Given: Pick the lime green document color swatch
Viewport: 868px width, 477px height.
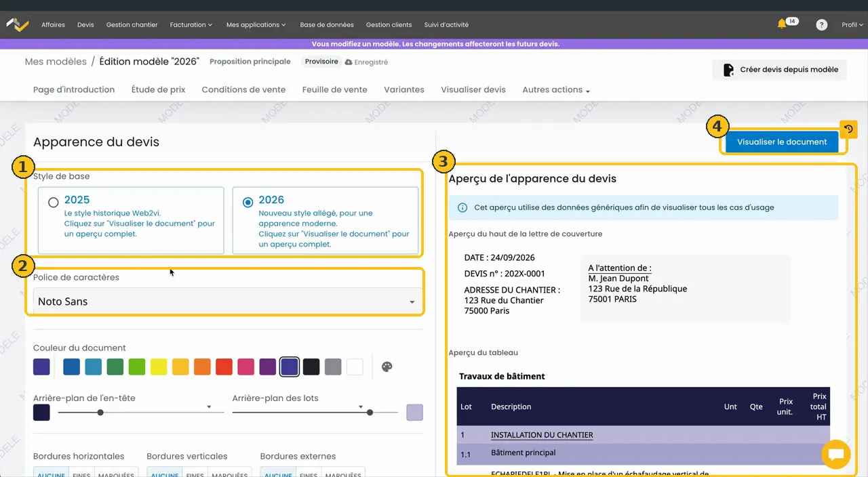Looking at the screenshot, I should pos(137,367).
